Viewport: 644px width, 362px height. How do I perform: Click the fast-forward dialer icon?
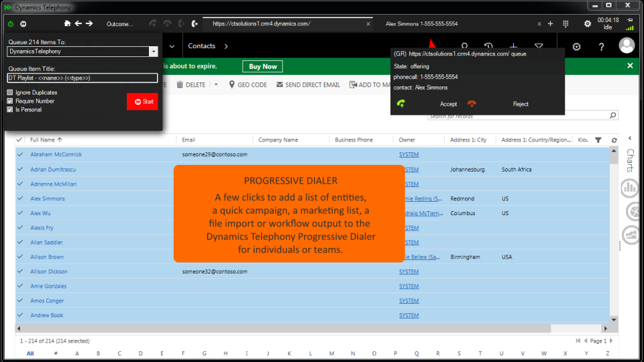[23, 24]
